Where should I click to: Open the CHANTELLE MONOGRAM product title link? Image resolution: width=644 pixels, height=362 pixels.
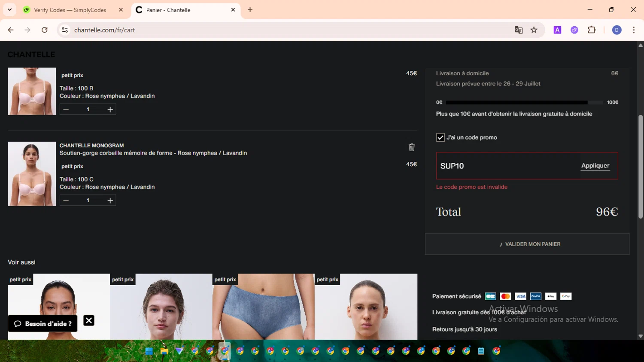click(91, 146)
